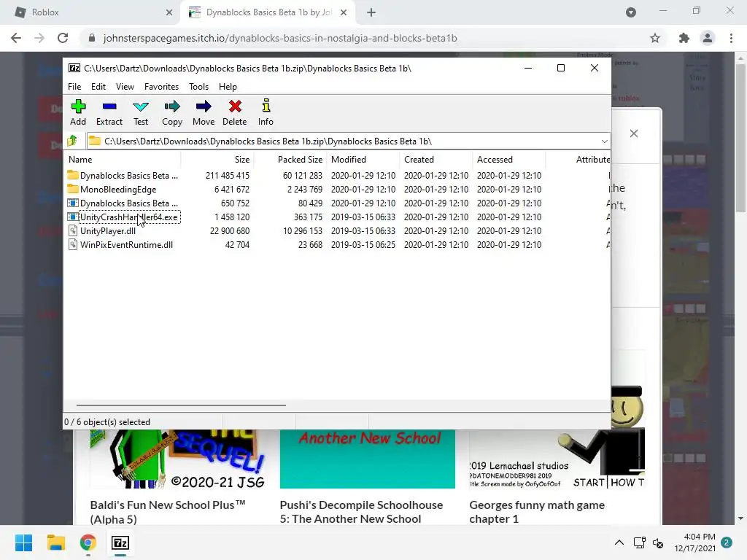Image resolution: width=747 pixels, height=560 pixels.
Task: Select UnityCrashHandler64.exe
Action: 123,217
